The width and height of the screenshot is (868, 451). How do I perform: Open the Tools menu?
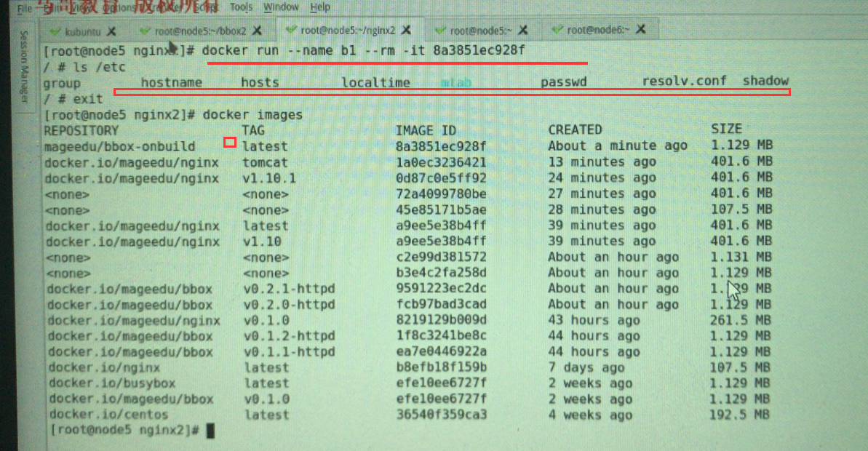(x=241, y=7)
